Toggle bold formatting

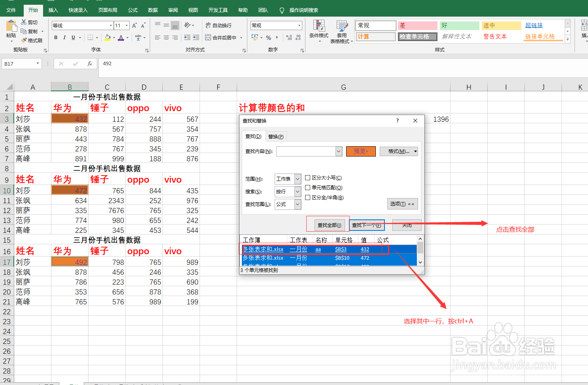coord(56,38)
